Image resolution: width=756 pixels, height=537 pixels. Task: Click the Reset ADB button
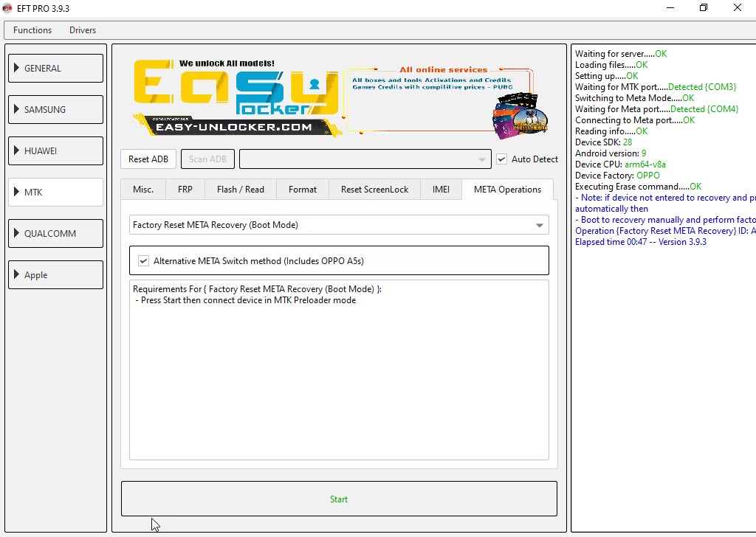click(x=148, y=159)
